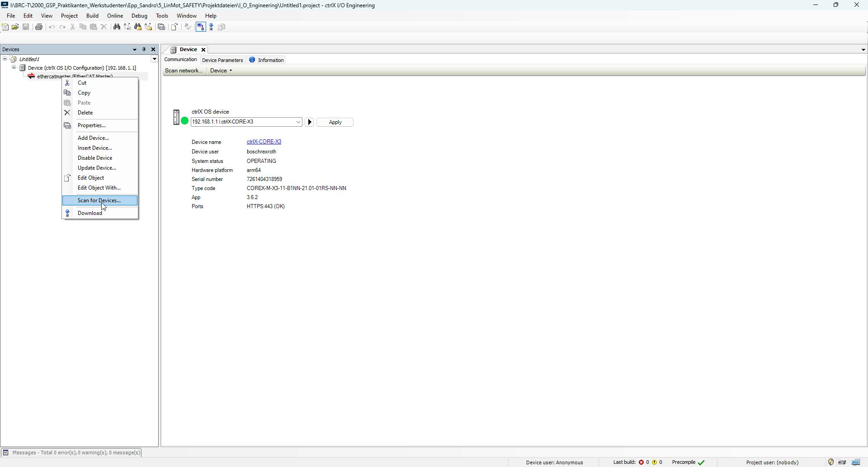
Task: Click the play arrow next to device combo box
Action: (310, 122)
